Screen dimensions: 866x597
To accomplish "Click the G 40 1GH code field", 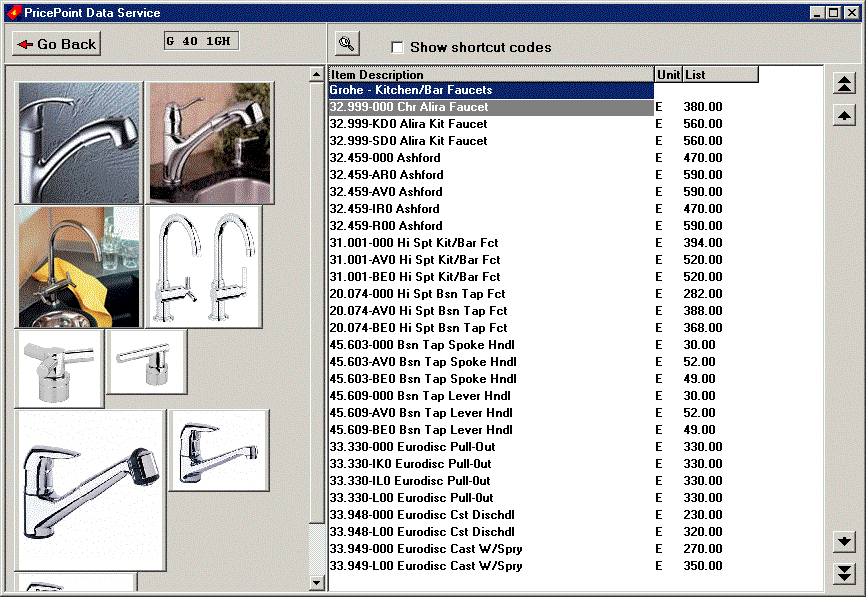I will (202, 41).
